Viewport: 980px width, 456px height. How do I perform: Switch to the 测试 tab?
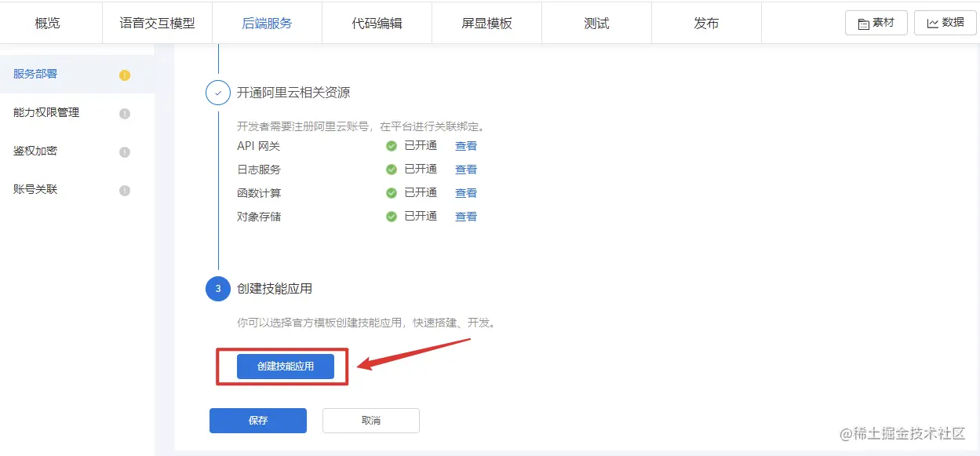click(x=596, y=23)
